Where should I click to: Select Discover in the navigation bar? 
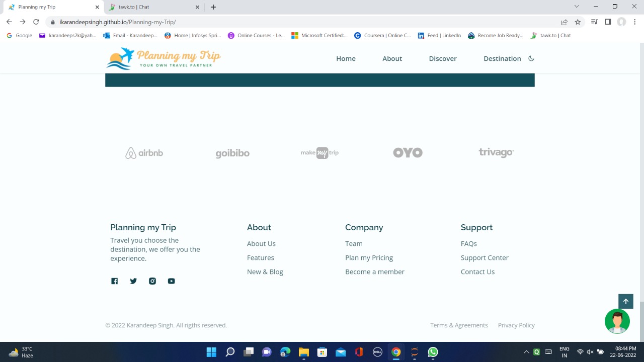pos(442,58)
